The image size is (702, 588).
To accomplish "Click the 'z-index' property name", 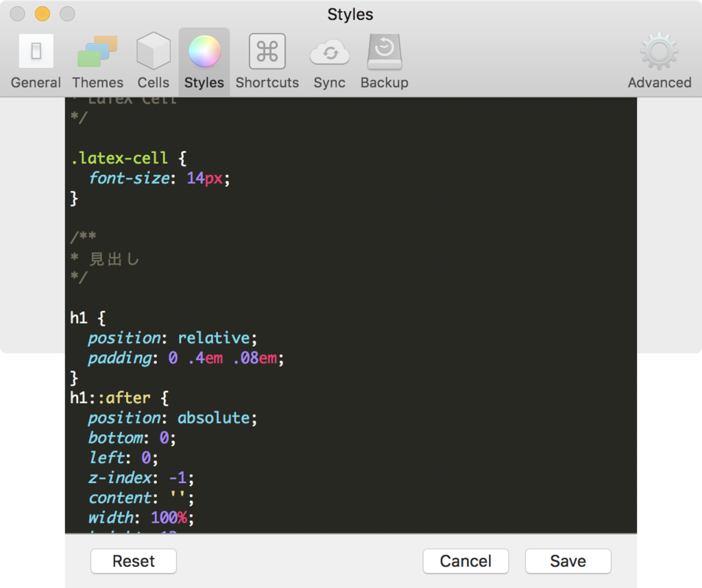I will coord(120,478).
